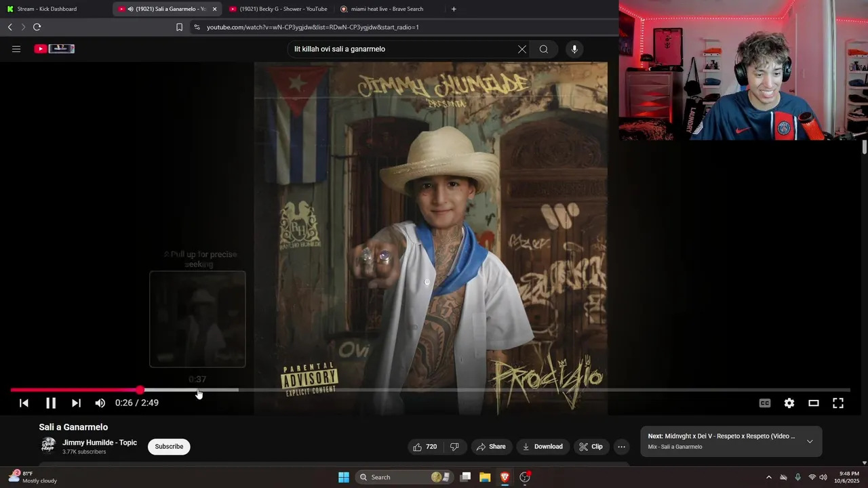Click the red playhead scrubber dot
868x488 pixels.
pos(140,390)
